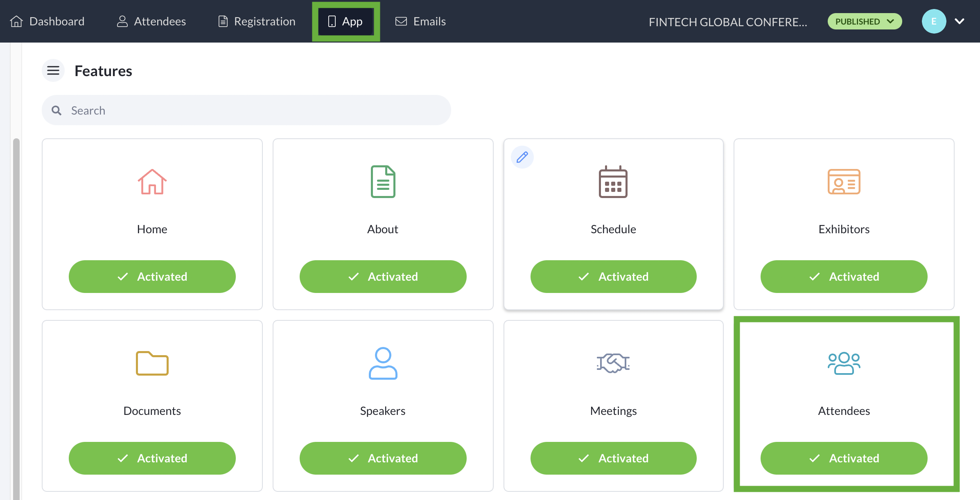Click the pencil edit icon on Schedule card
980x500 pixels.
coord(522,157)
